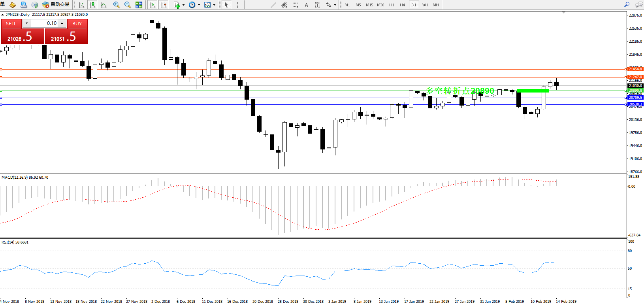The width and height of the screenshot is (644, 306).
Task: Open the Tile Windows layout icon
Action: tap(139, 5)
